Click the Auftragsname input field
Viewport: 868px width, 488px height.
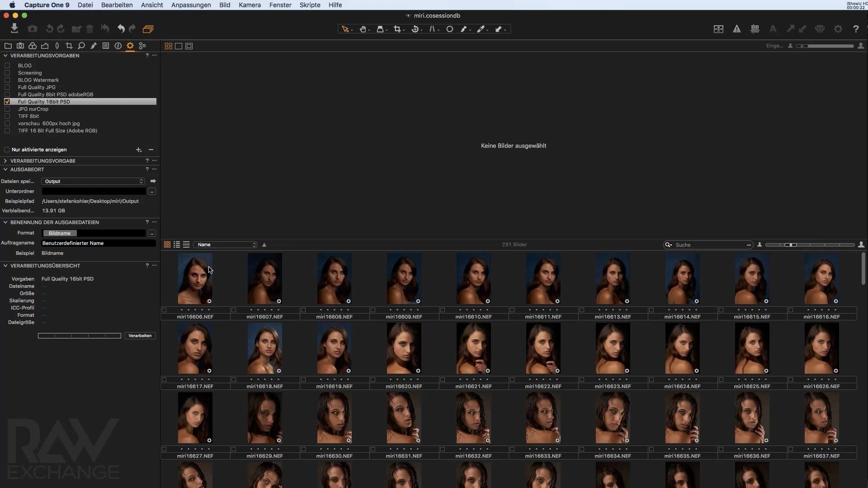pos(99,243)
